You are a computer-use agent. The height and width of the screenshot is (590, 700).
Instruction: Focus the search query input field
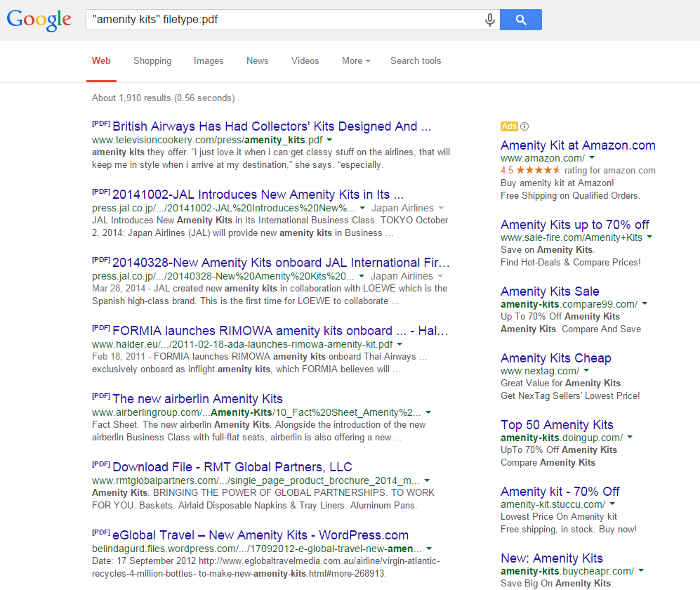(x=286, y=20)
